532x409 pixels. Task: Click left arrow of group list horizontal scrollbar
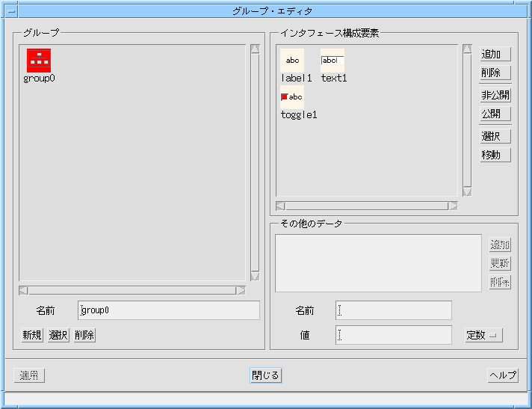[23, 291]
